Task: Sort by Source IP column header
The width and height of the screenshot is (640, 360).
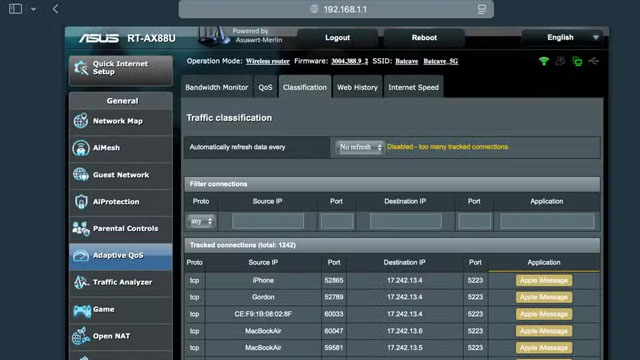Action: coord(263,262)
